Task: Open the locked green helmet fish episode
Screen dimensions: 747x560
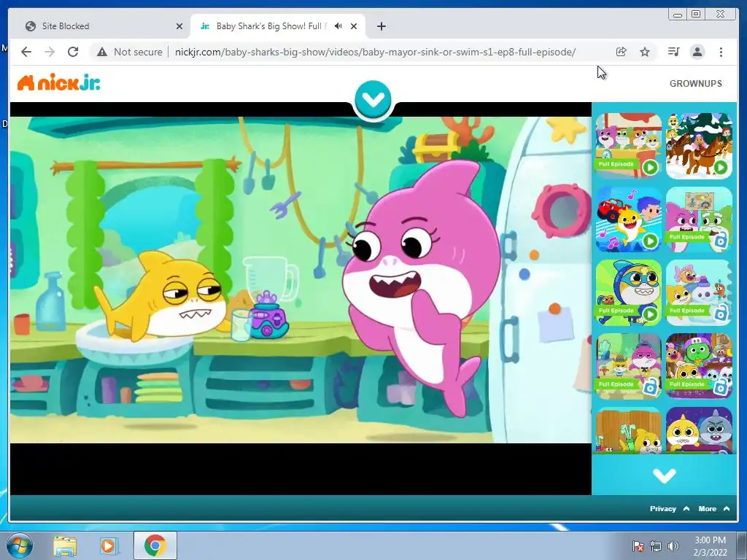Action: point(699,366)
